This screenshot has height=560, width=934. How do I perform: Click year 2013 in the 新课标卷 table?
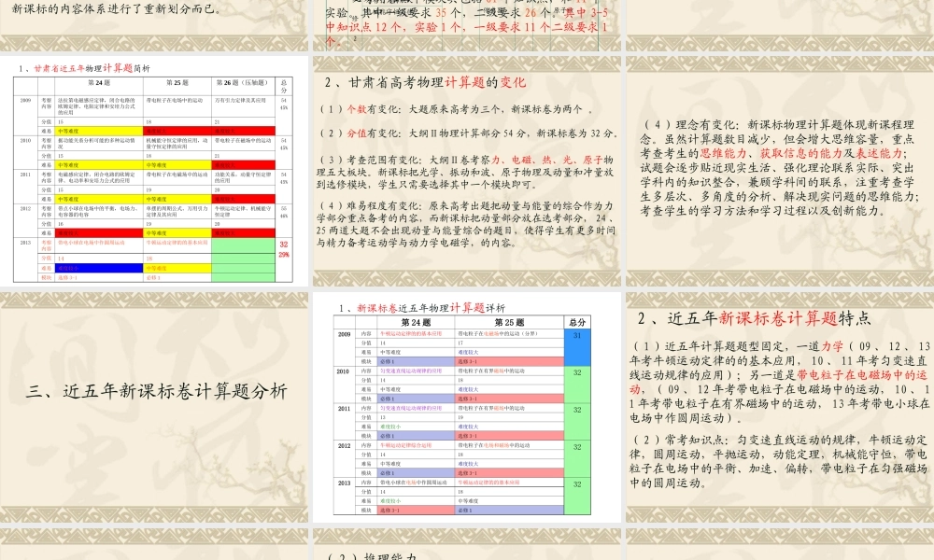345,483
